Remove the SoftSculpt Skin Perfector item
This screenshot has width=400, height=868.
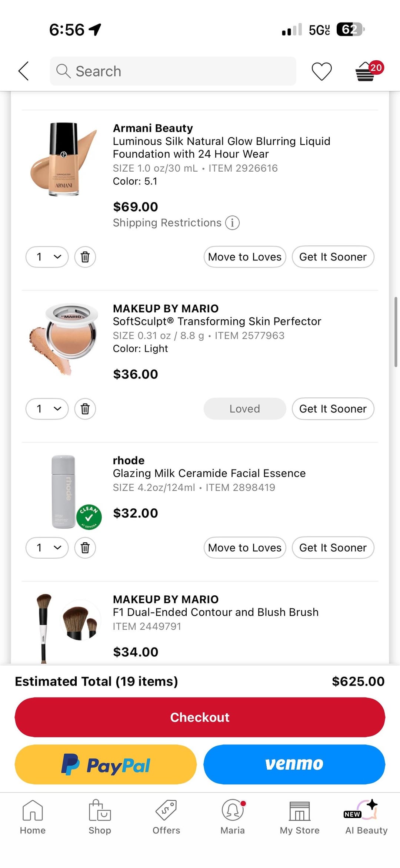click(x=85, y=409)
